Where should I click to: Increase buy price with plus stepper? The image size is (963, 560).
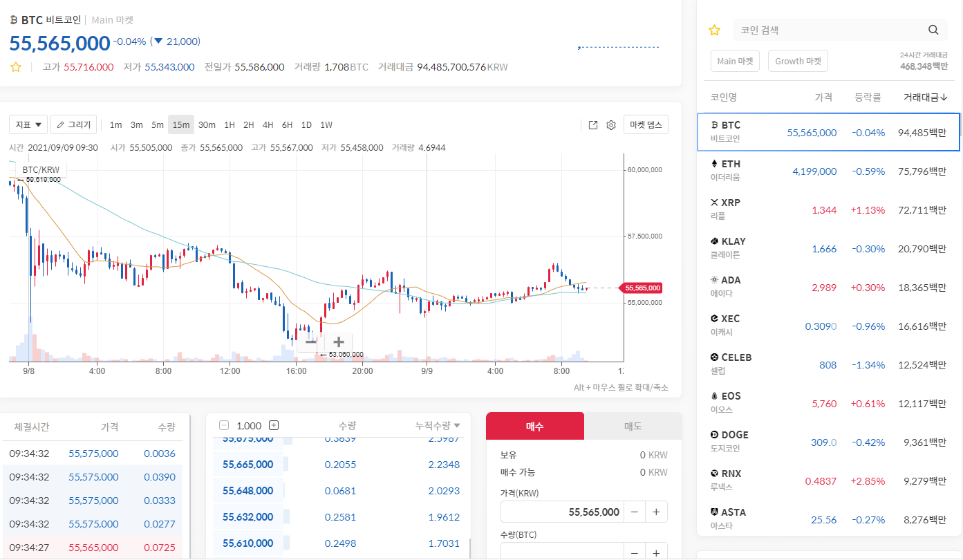click(x=656, y=512)
